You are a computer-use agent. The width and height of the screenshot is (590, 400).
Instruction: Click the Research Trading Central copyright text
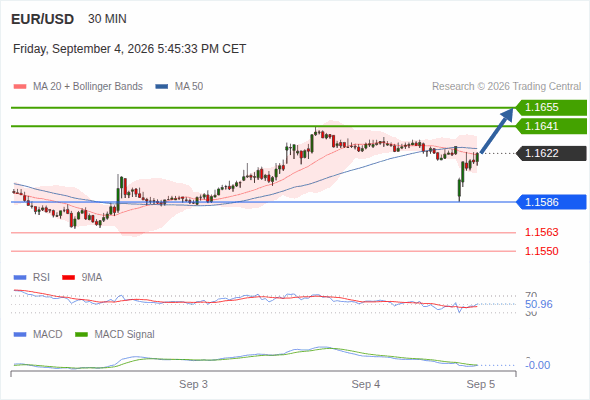coord(506,87)
